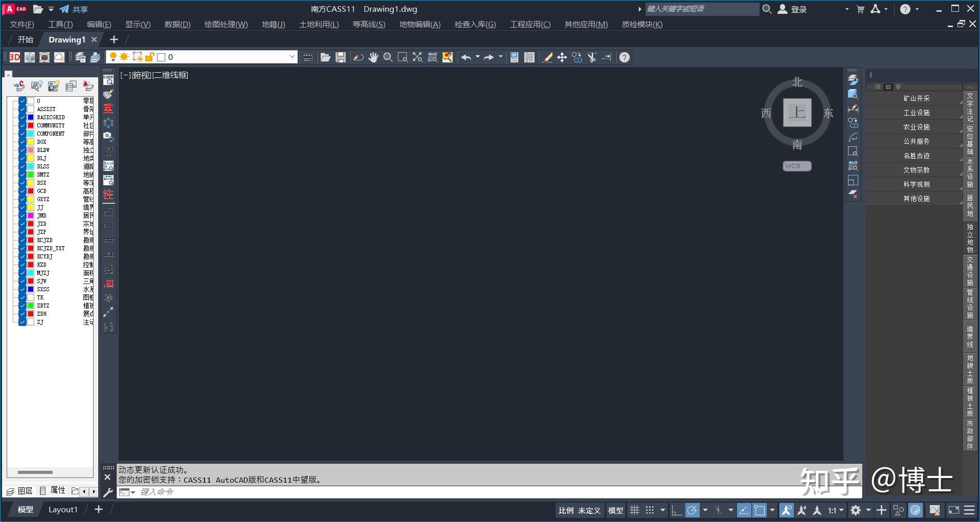Toggle visibility checkbox of the JMD layer
This screenshot has width=980, height=522.
tap(22, 215)
